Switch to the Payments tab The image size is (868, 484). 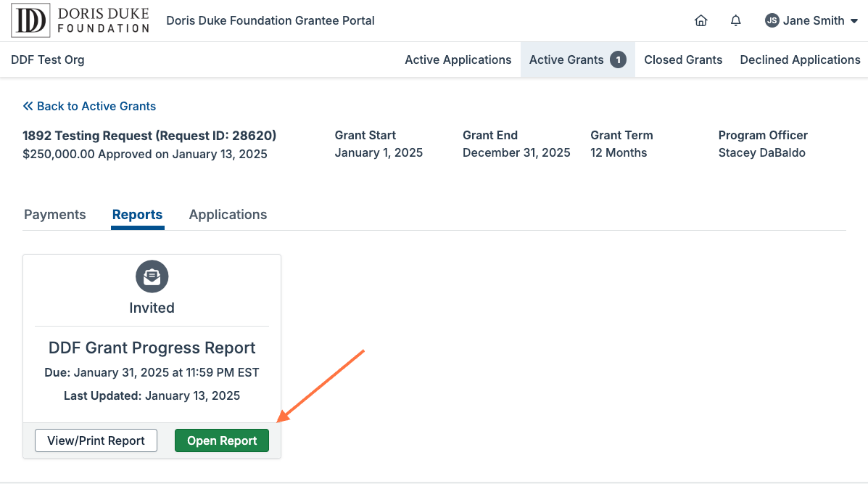(55, 214)
